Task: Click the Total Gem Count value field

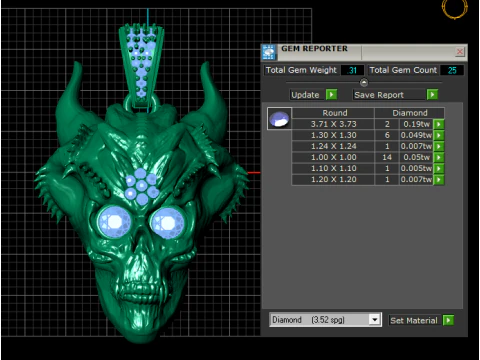Action: tap(452, 70)
